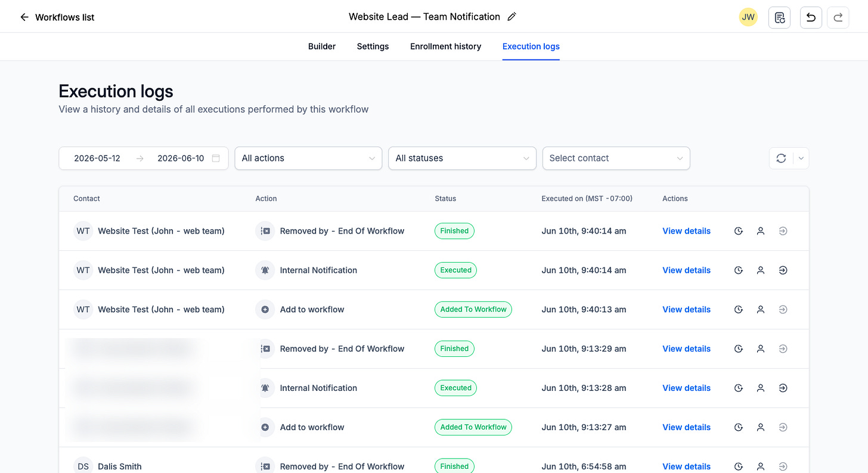Image resolution: width=868 pixels, height=473 pixels.
Task: Click Added To Workflow badge at 9:40:13 am
Action: (x=473, y=310)
